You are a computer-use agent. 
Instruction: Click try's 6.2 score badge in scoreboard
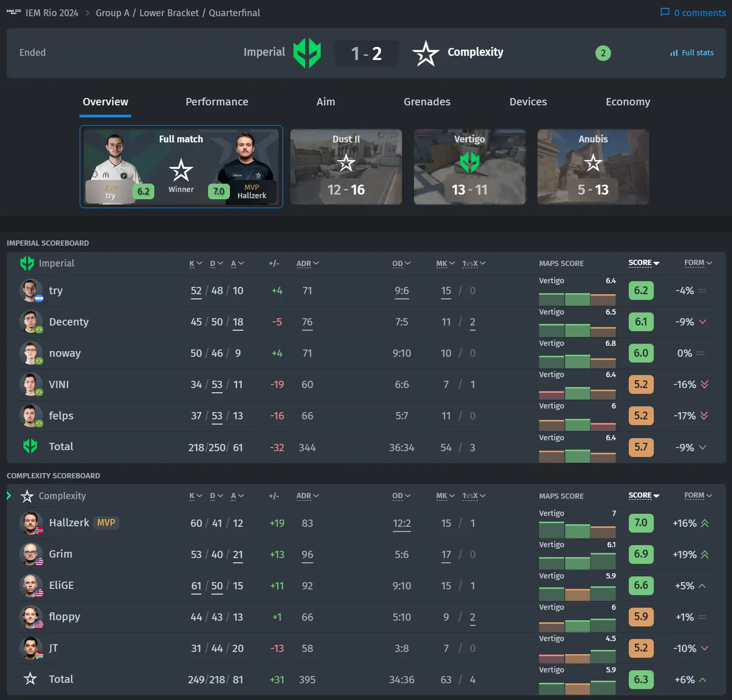[x=641, y=291]
